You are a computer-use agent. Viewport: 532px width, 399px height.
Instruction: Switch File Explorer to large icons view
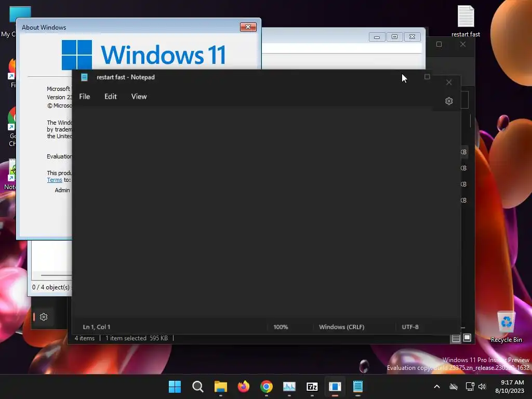tap(467, 338)
